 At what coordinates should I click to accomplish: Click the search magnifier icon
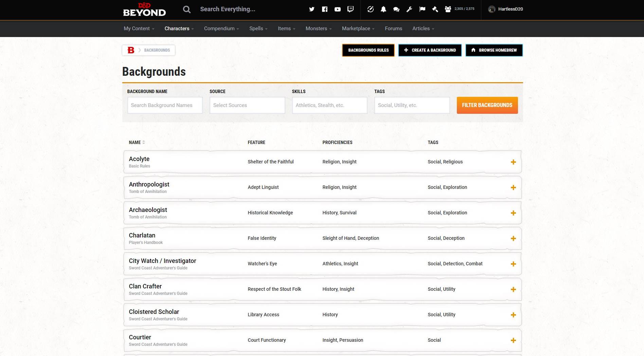(x=186, y=9)
